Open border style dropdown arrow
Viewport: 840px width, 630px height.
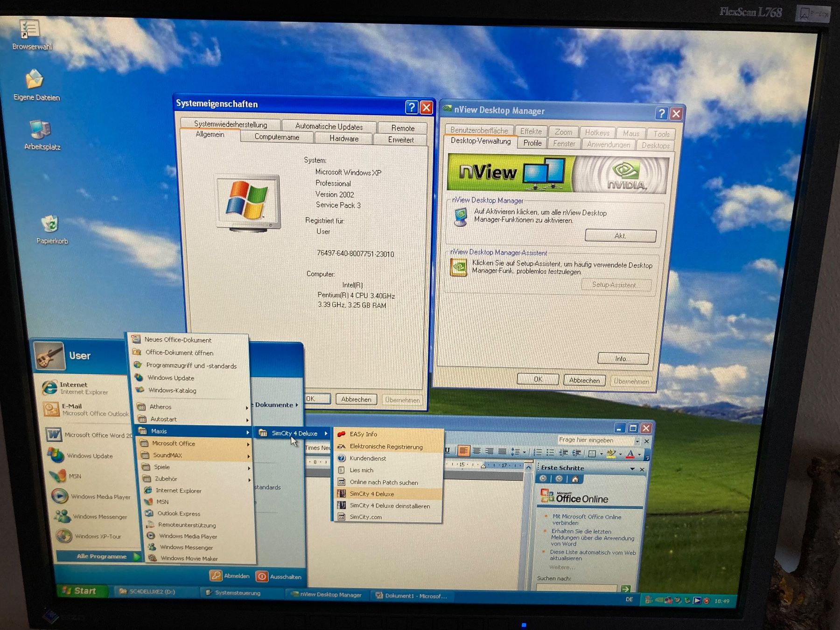tap(601, 454)
